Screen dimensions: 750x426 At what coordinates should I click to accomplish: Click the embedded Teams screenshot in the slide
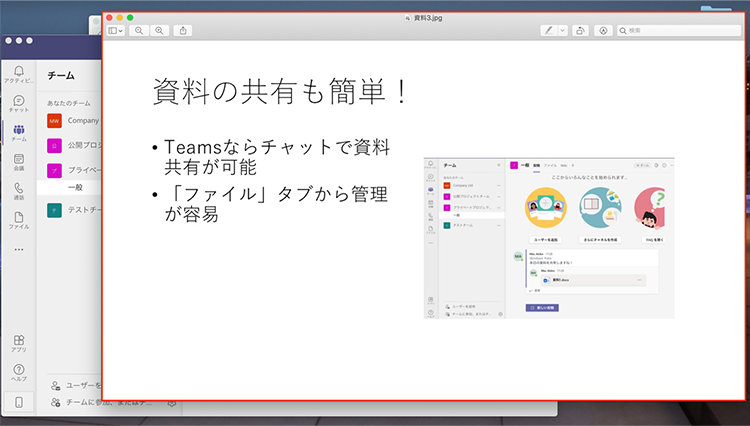pyautogui.click(x=549, y=238)
